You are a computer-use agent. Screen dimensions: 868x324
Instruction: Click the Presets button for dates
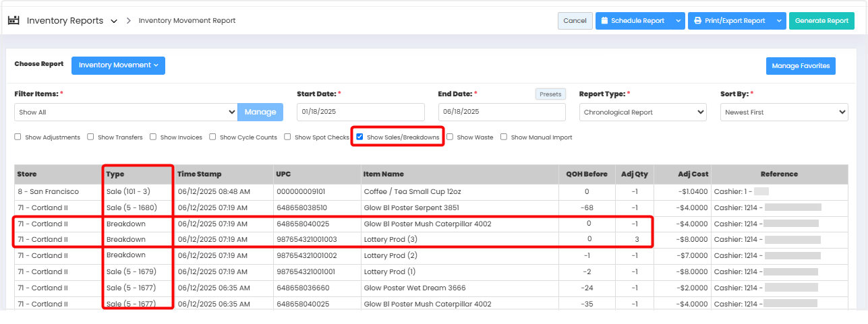point(550,94)
